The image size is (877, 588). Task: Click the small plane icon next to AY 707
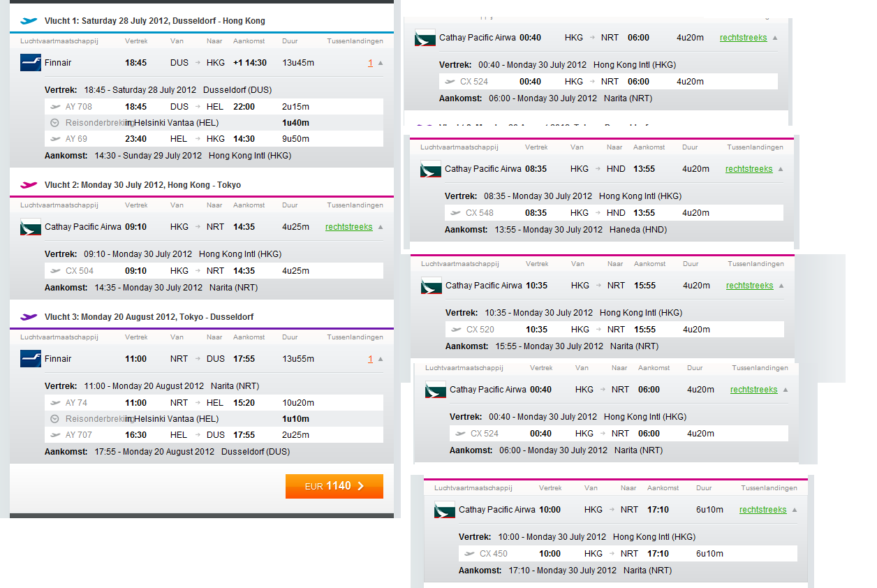(55, 435)
